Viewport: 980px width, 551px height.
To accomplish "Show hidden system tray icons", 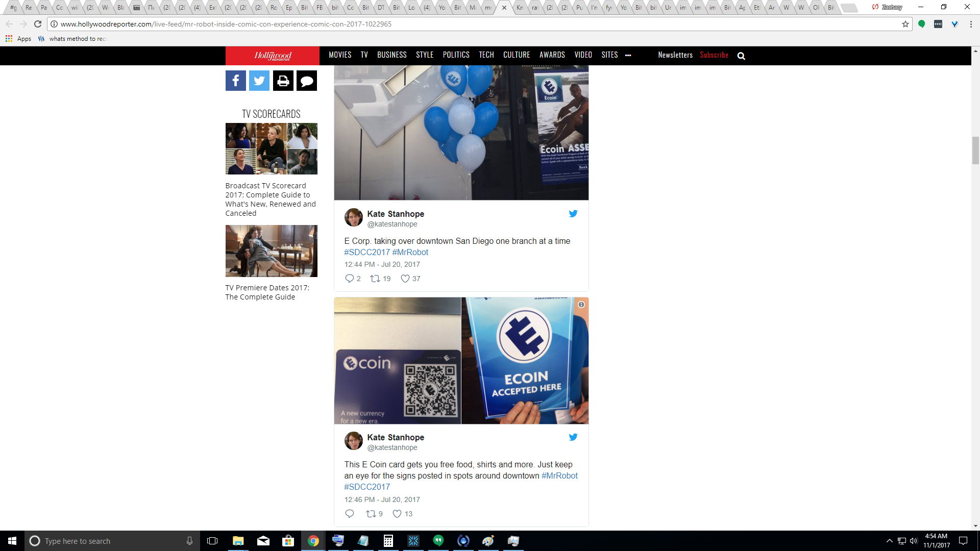I will click(889, 541).
